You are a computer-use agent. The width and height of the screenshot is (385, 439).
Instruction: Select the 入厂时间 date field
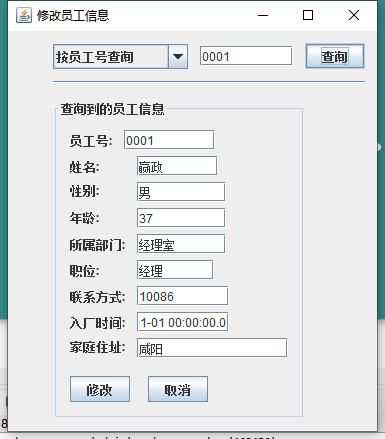[x=183, y=322]
